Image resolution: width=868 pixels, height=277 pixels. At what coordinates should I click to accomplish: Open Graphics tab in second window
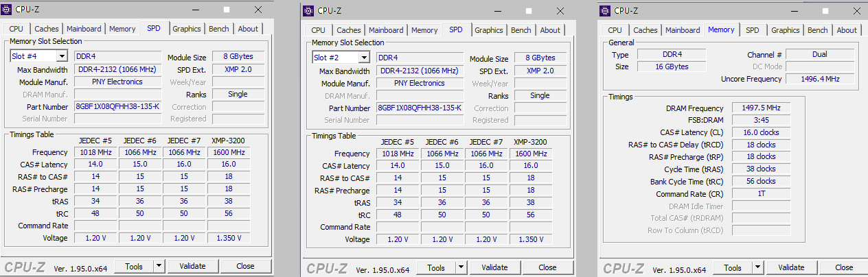[x=489, y=30]
